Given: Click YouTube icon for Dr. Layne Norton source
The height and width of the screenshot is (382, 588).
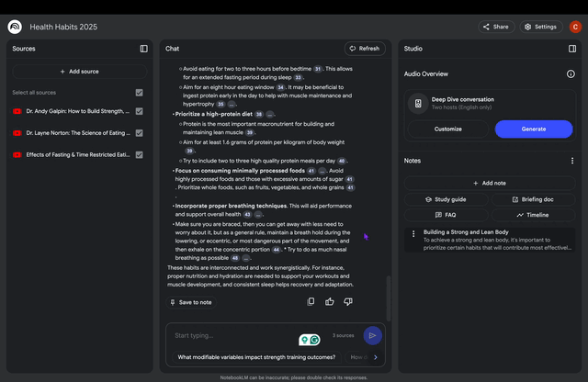Looking at the screenshot, I should pyautogui.click(x=17, y=133).
